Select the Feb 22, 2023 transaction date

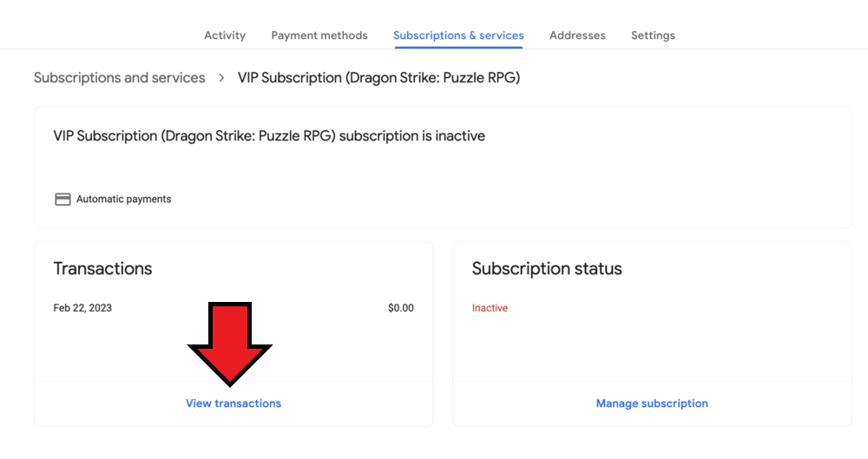(82, 308)
